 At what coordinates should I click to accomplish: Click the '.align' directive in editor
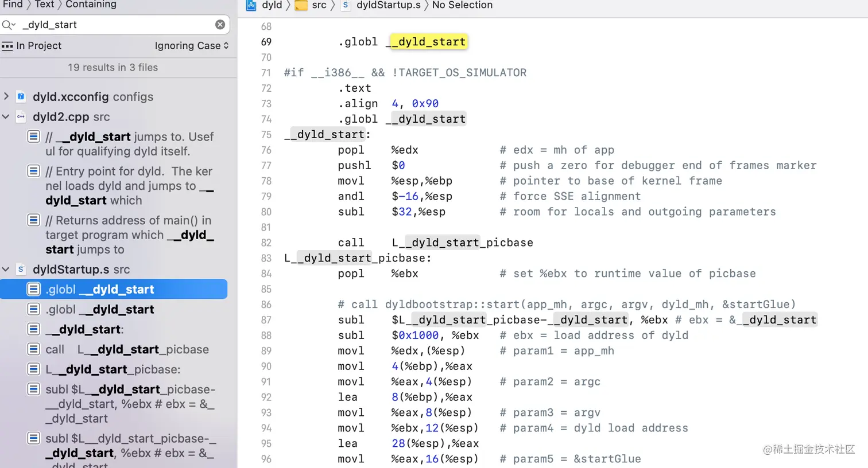coord(358,104)
